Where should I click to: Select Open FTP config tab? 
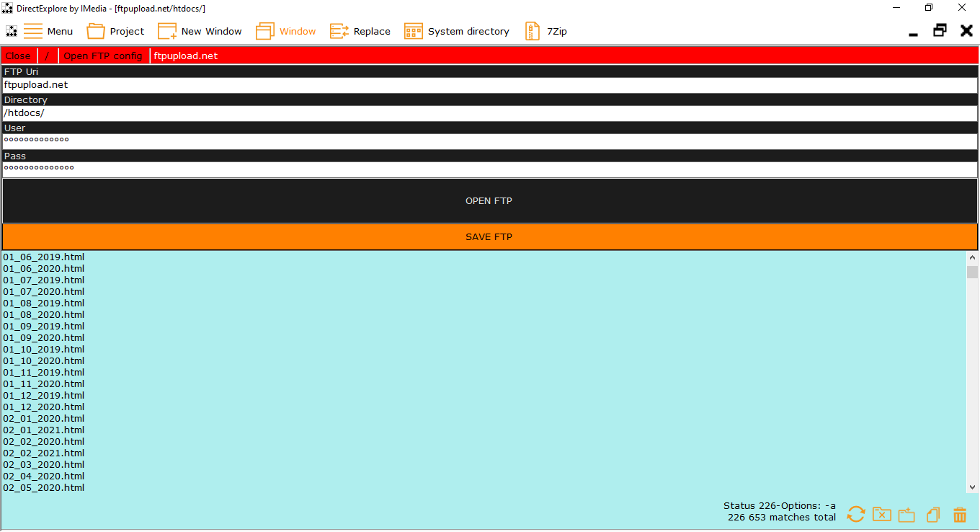103,56
